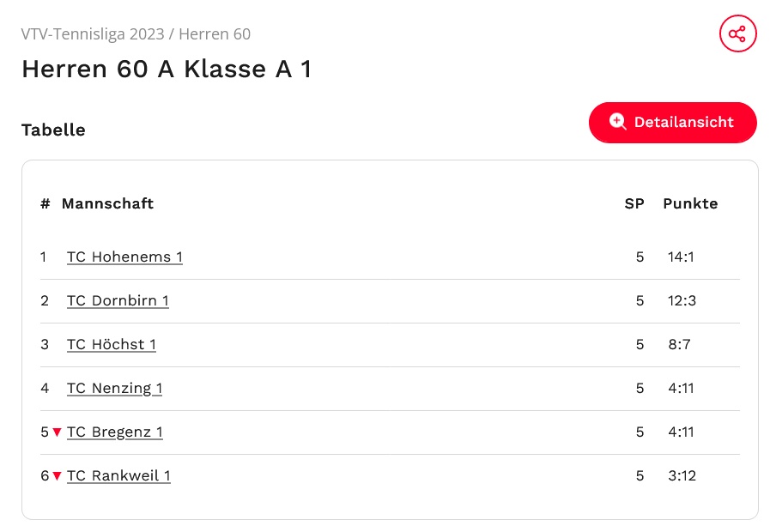Click red relegation arrow beside TC Rankweil 1
The height and width of the screenshot is (532, 770).
[x=58, y=476]
